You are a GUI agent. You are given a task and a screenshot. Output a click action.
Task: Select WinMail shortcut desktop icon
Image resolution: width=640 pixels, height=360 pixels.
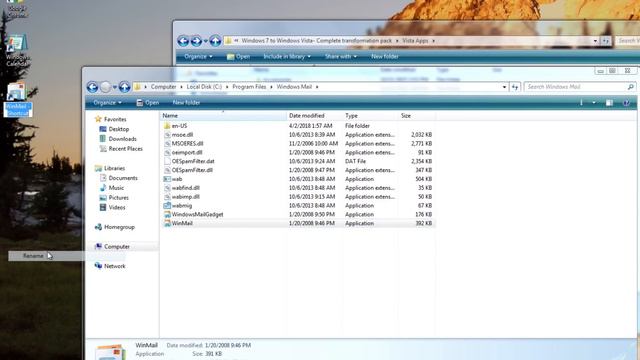[x=18, y=99]
